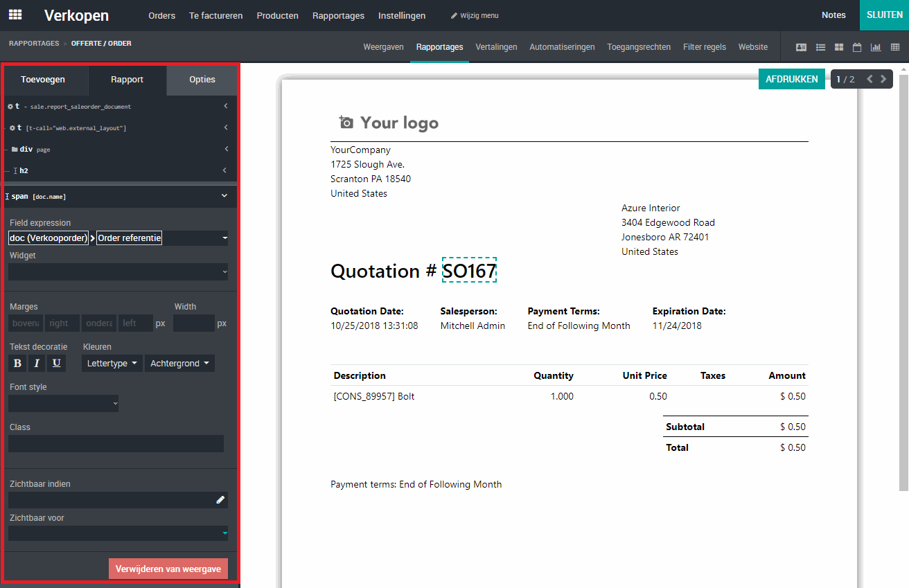Open the Widget dropdown
The width and height of the screenshot is (909, 588).
click(118, 271)
